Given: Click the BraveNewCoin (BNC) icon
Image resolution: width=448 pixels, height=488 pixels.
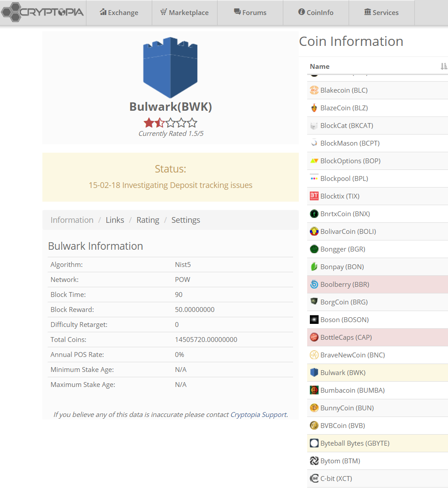Looking at the screenshot, I should tap(314, 355).
